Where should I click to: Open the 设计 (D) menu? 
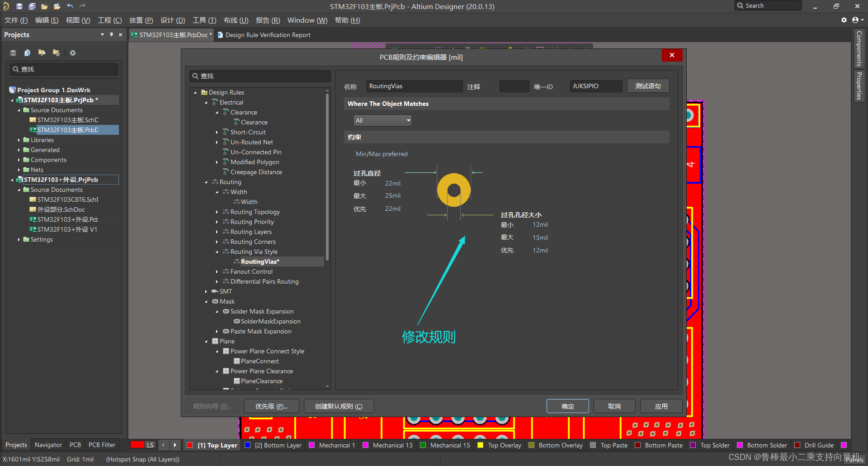tap(173, 20)
